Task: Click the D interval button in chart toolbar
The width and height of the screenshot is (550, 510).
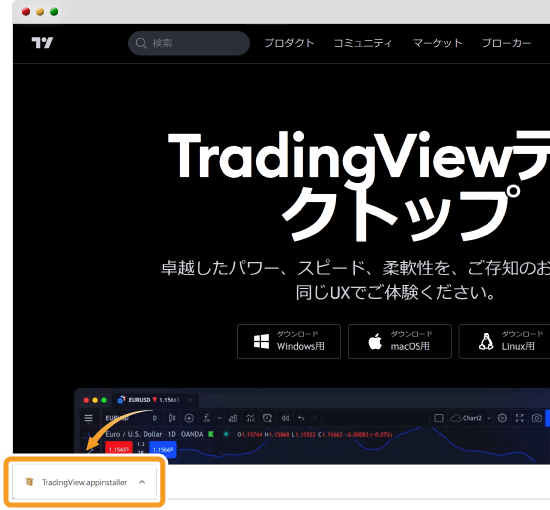Action: [155, 418]
